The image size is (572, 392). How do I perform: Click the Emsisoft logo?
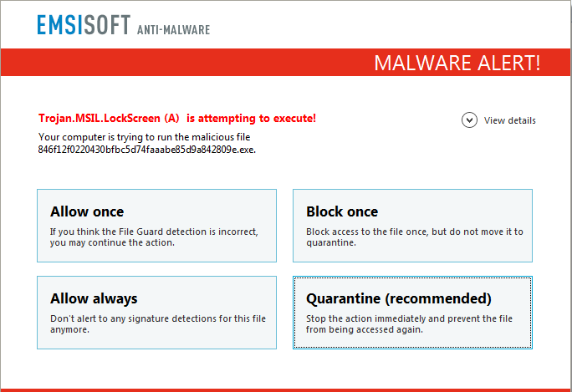pyautogui.click(x=83, y=26)
